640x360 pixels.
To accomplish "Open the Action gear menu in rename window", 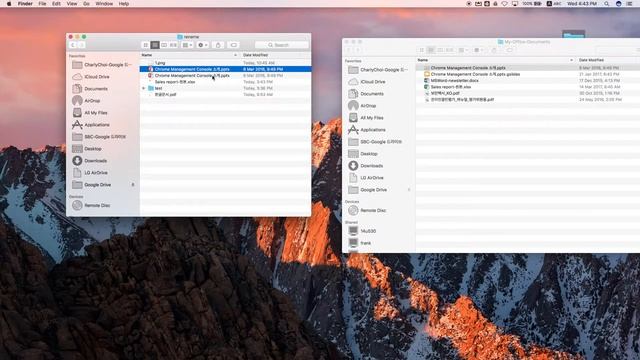I will click(x=203, y=45).
